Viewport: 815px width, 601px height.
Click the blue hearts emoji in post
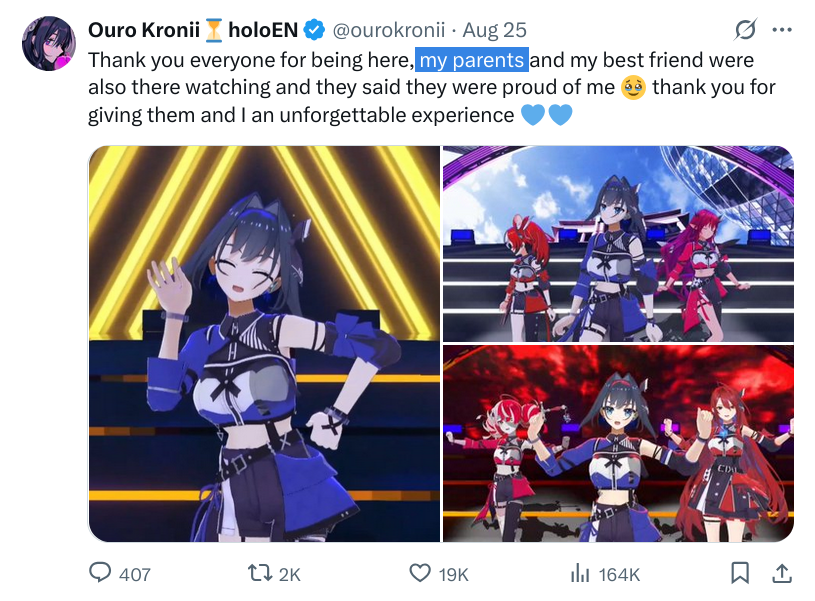[546, 115]
